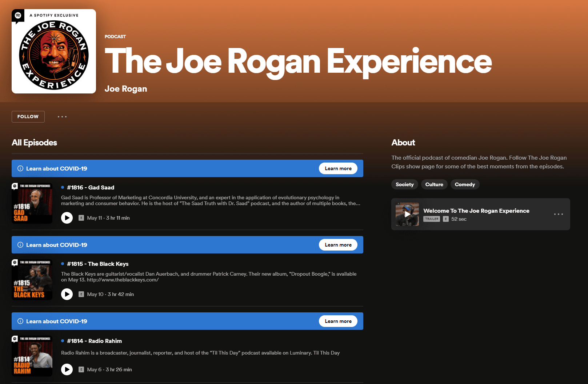The height and width of the screenshot is (384, 588).
Task: Play episode #1814 Radio Rahim
Action: (67, 369)
